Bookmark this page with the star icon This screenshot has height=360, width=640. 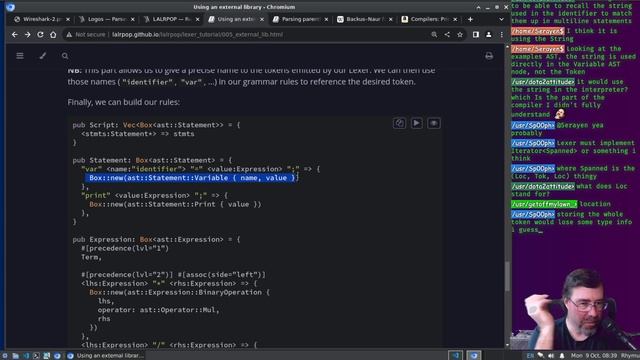pyautogui.click(x=460, y=35)
